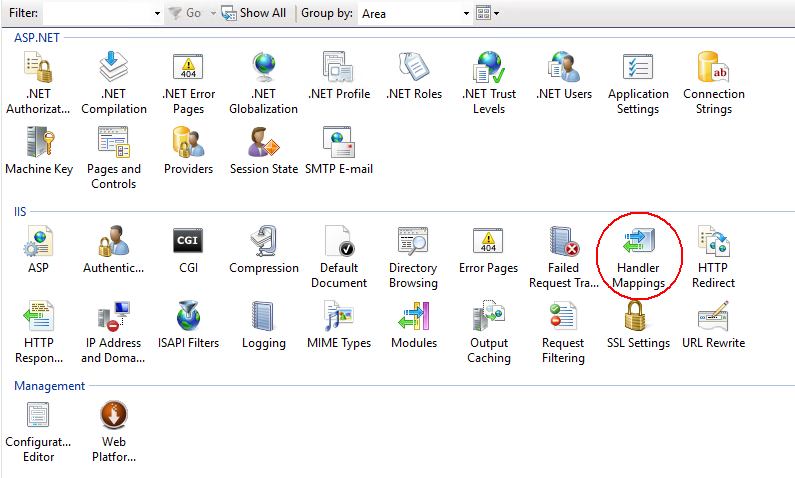Open .NET Trust Levels feature
The width and height of the screenshot is (795, 478).
(489, 83)
